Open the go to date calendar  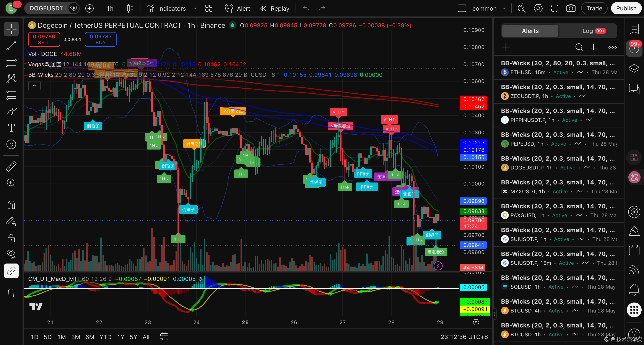(164, 337)
